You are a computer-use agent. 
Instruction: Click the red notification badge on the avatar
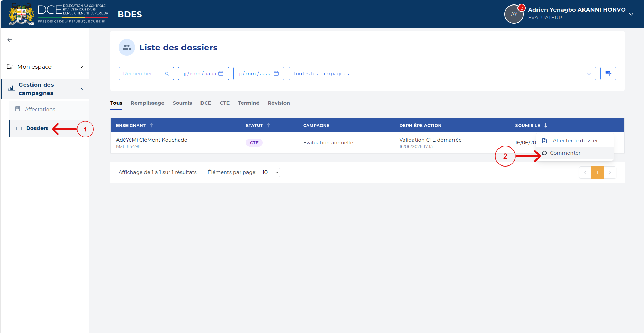coord(521,8)
